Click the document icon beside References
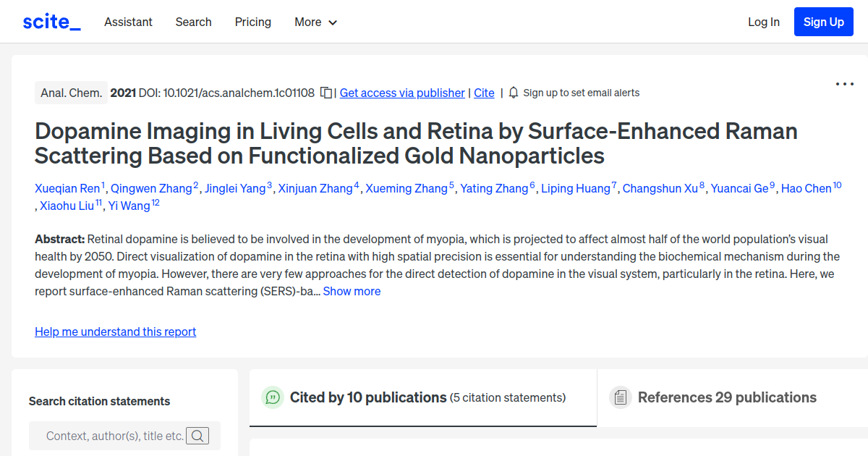Screen dimensions: 868x456 coord(621,397)
